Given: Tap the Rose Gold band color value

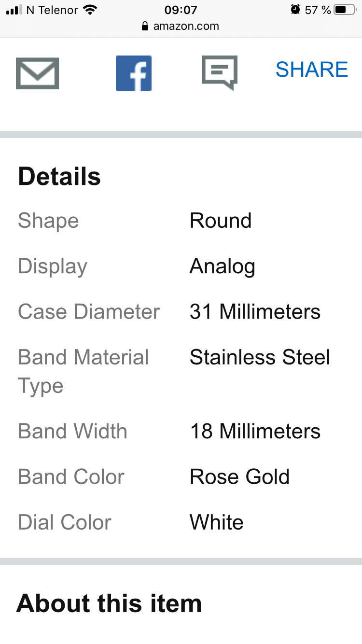Looking at the screenshot, I should tap(239, 477).
